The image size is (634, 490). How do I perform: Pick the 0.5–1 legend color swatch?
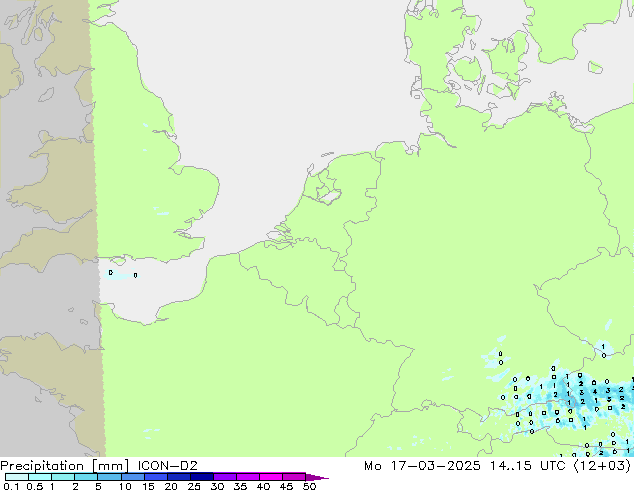point(40,477)
